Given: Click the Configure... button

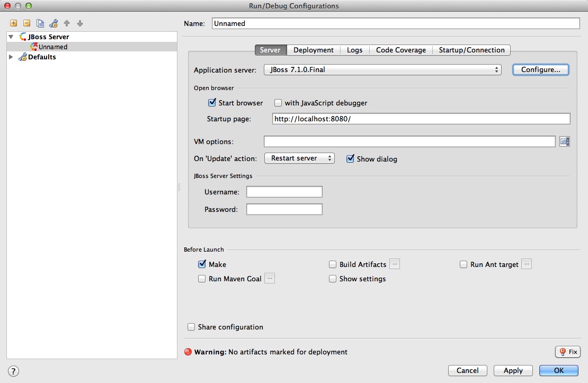Looking at the screenshot, I should click(540, 69).
